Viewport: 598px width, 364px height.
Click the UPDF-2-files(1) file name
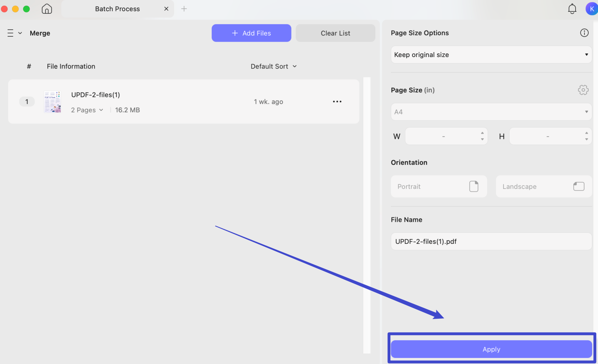(96, 95)
